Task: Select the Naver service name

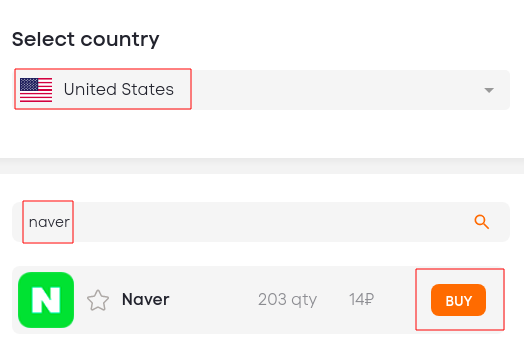Action: tap(146, 299)
